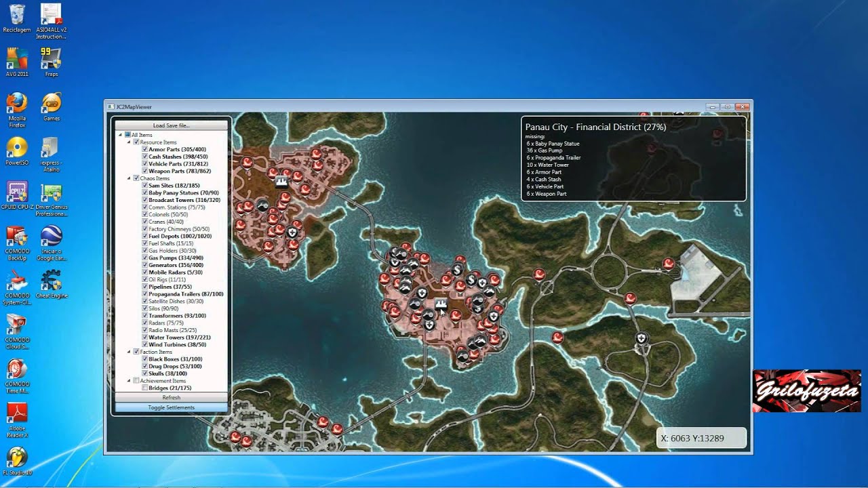This screenshot has width=868, height=488.
Task: Toggle the All Items checkbox
Action: tap(128, 135)
